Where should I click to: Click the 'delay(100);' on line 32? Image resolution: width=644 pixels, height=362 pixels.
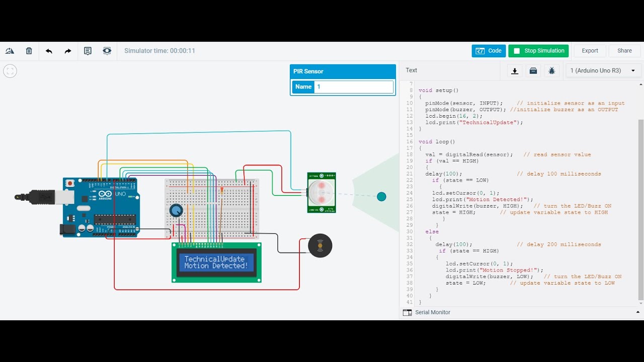pos(454,244)
